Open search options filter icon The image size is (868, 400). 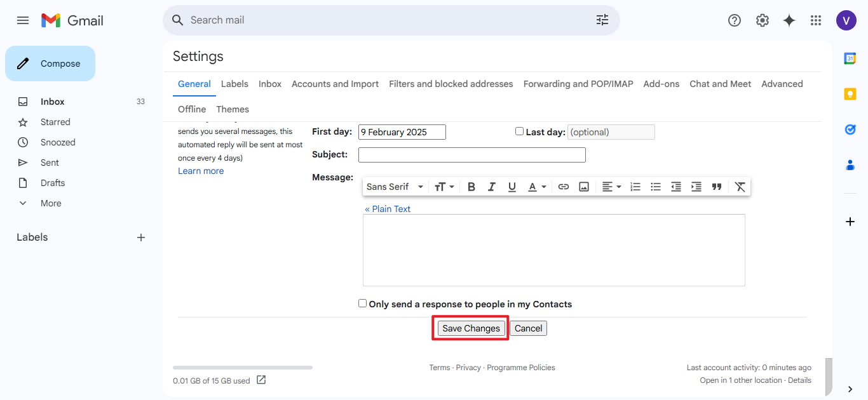click(x=602, y=20)
